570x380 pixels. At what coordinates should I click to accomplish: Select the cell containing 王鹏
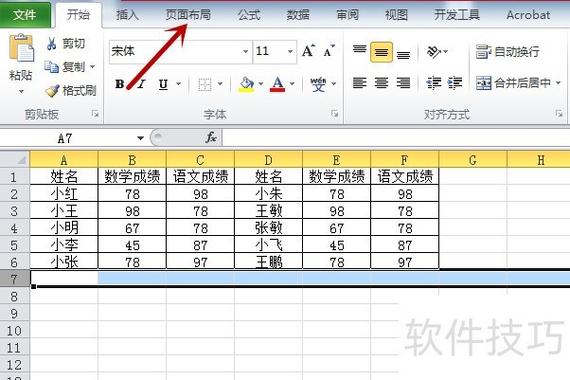(x=268, y=262)
